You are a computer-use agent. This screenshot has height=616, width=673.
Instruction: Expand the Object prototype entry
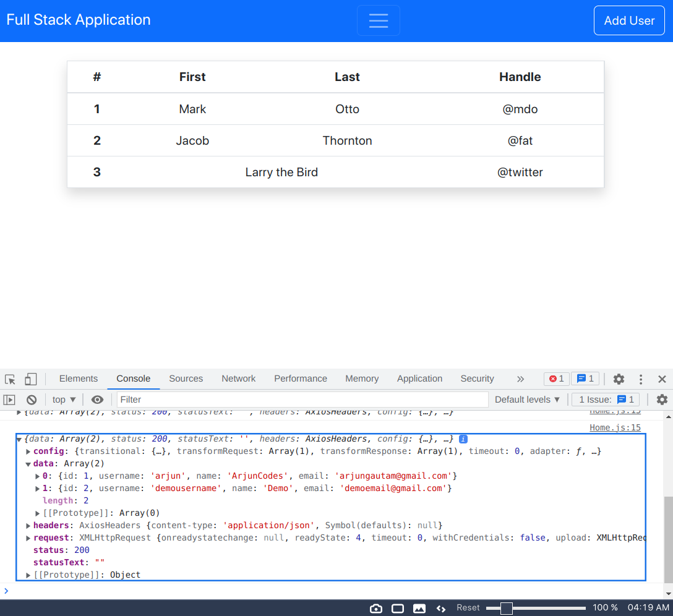click(x=28, y=575)
